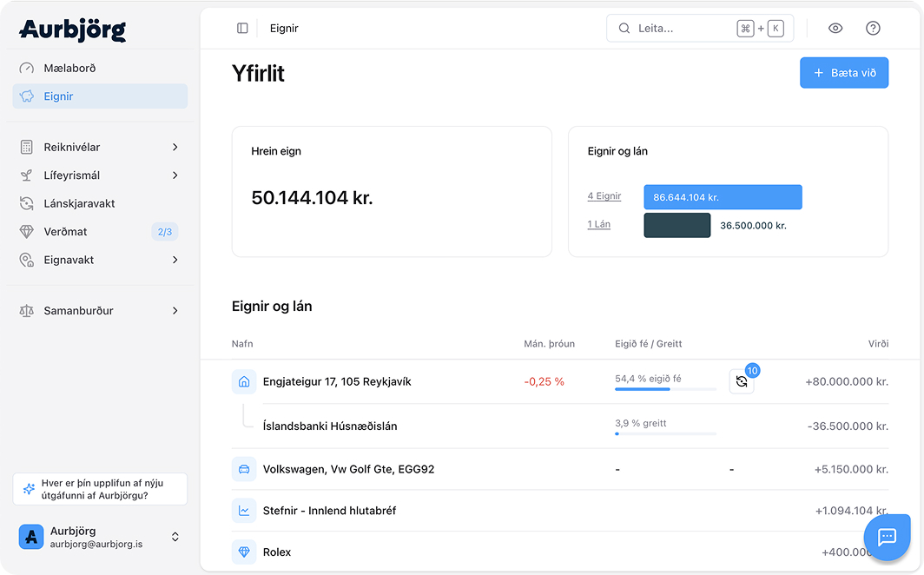
Task: Click the house icon beside Engjateigur 17
Action: [244, 382]
